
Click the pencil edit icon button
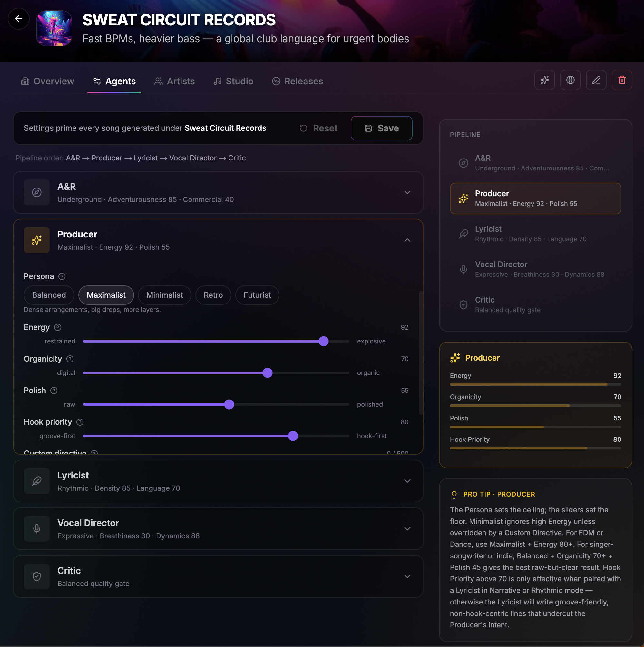(x=596, y=80)
